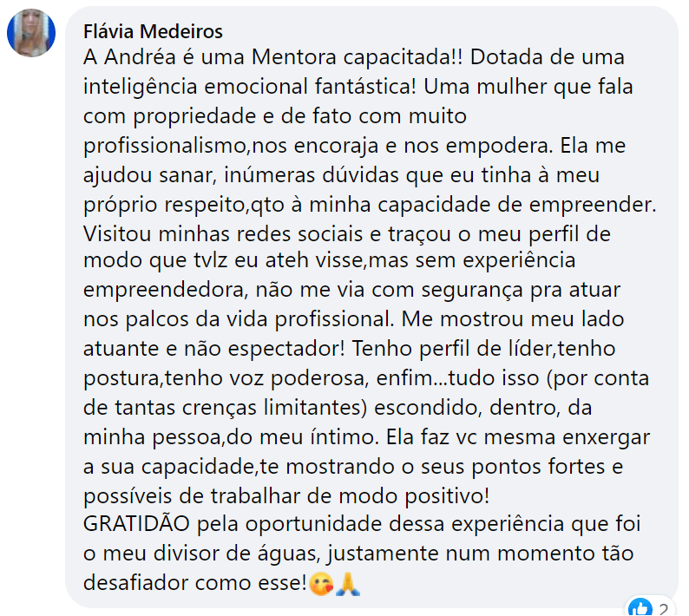This screenshot has height=616, width=689.
Task: Click the name Andréa in the comment
Action: pyautogui.click(x=140, y=57)
